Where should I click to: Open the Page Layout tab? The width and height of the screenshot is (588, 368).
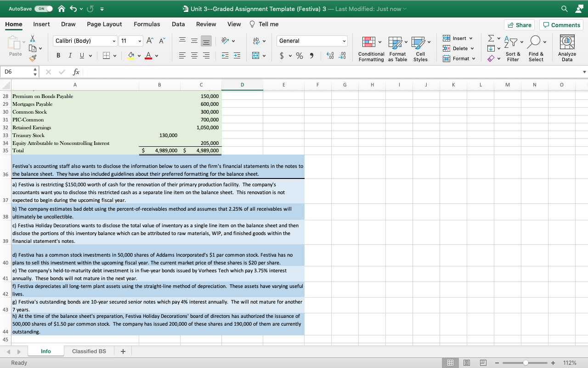point(104,24)
